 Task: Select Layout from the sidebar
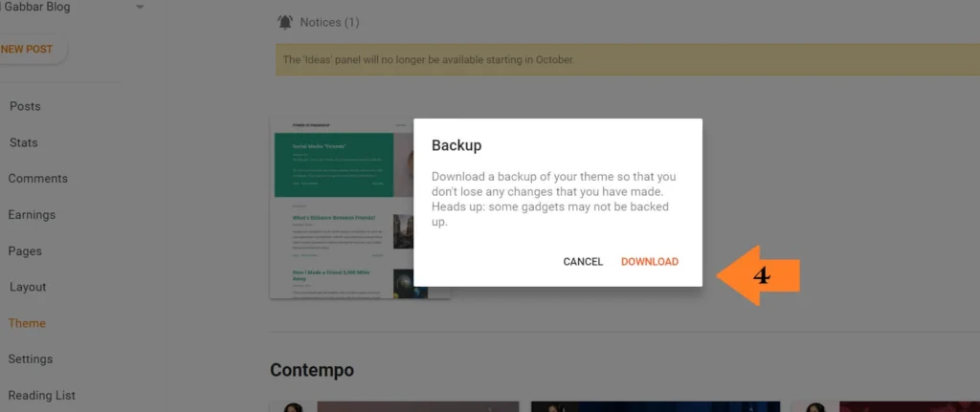(x=28, y=287)
